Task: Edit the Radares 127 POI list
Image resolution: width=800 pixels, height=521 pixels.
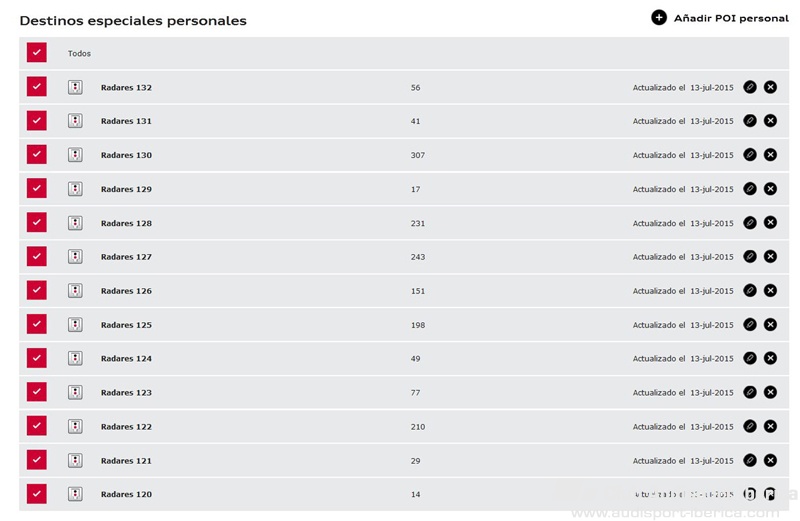Action: click(x=749, y=256)
